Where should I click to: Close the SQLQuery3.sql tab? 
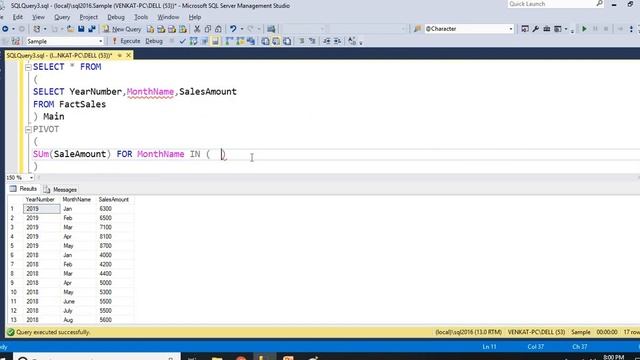pyautogui.click(x=129, y=55)
